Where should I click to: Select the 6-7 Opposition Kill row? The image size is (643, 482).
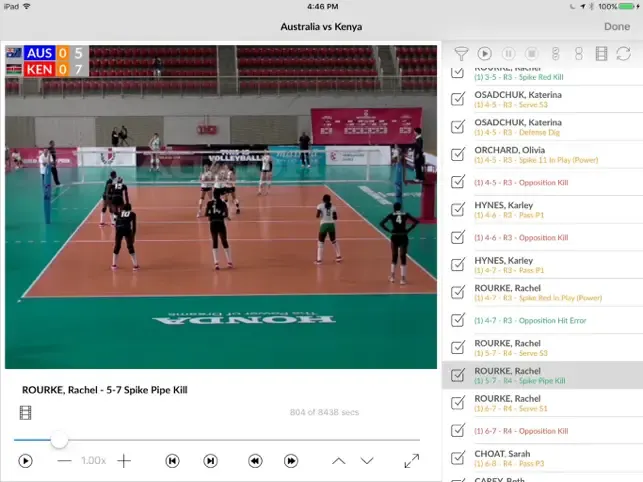coord(543,431)
